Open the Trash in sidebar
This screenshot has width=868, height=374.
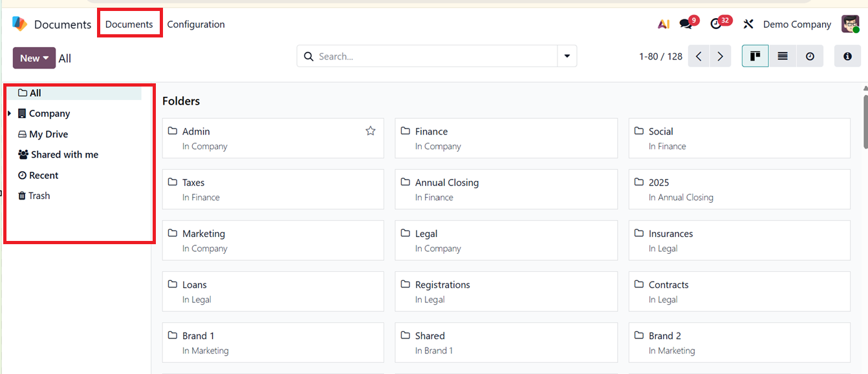(x=39, y=196)
